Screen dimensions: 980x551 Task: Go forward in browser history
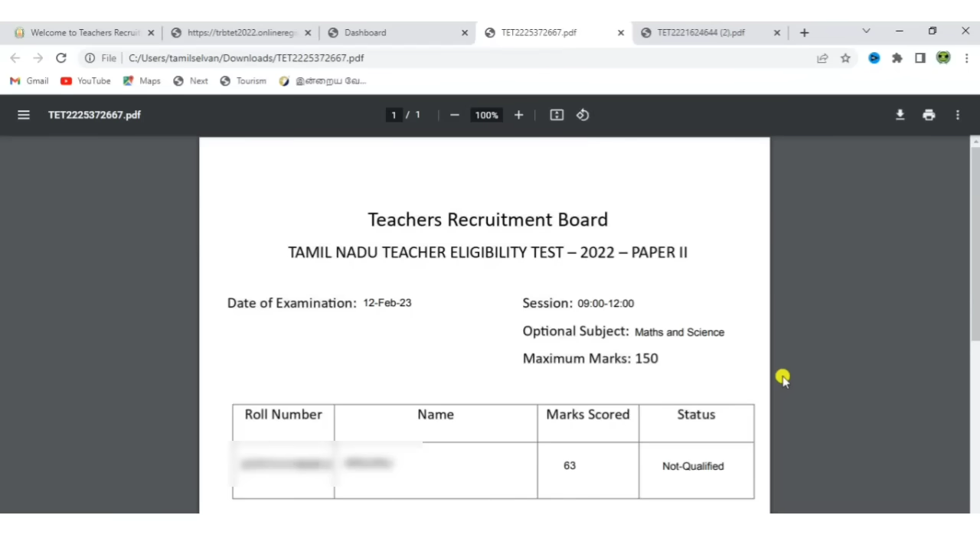pyautogui.click(x=38, y=58)
